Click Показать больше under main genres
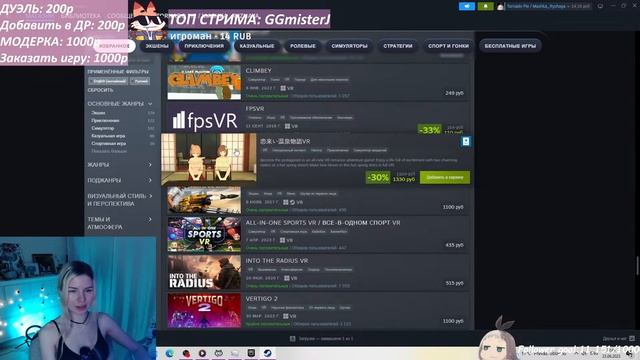 pos(109,151)
